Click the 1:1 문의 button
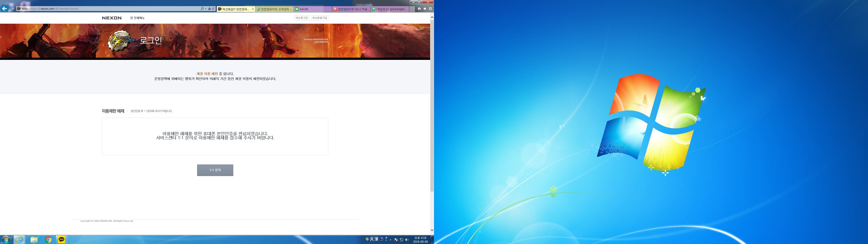 tap(215, 170)
